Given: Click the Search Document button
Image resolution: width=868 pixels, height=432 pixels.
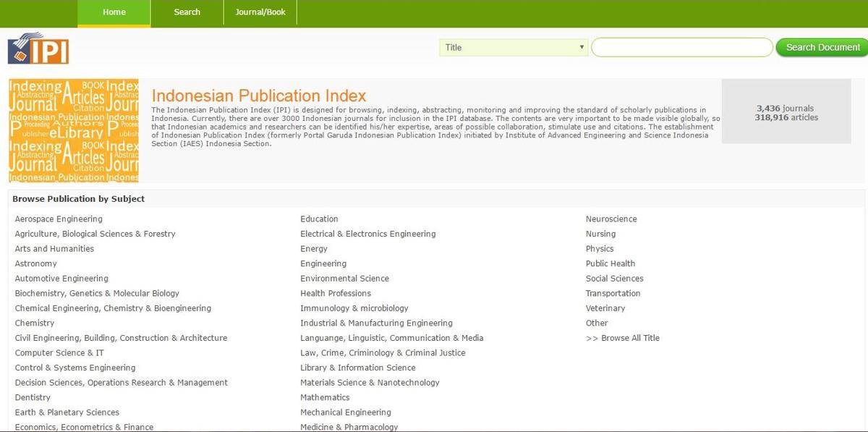Looking at the screenshot, I should tap(822, 48).
